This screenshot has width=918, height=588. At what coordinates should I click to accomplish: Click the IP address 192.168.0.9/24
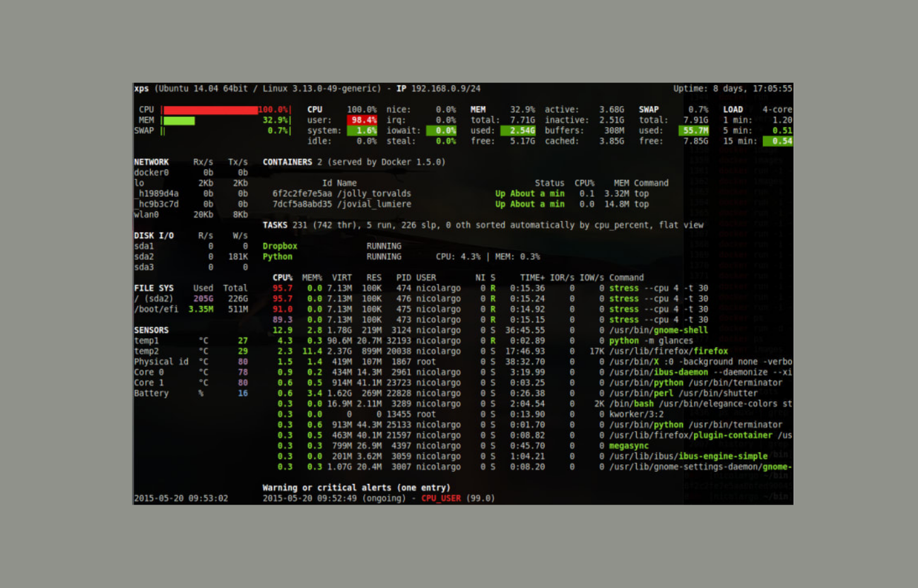[445, 89]
